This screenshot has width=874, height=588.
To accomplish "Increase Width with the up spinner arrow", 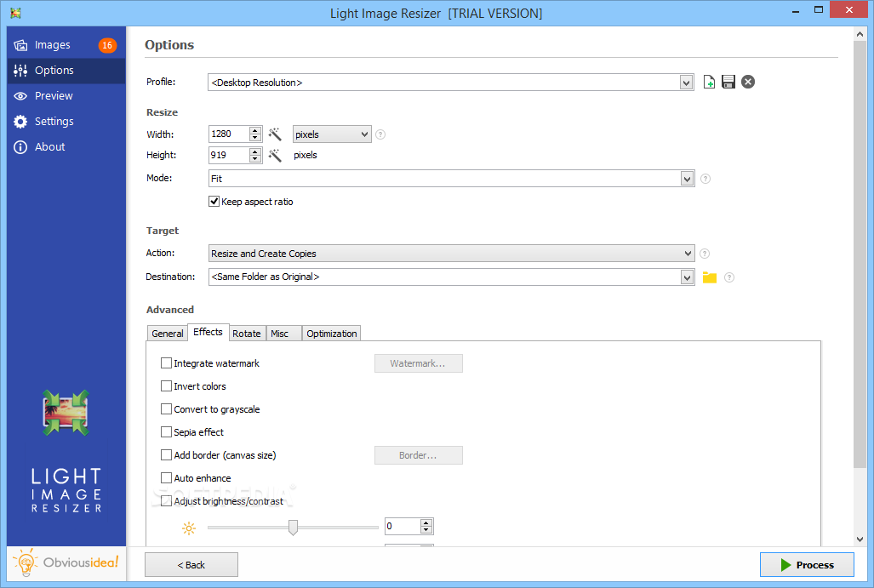I will coord(255,130).
